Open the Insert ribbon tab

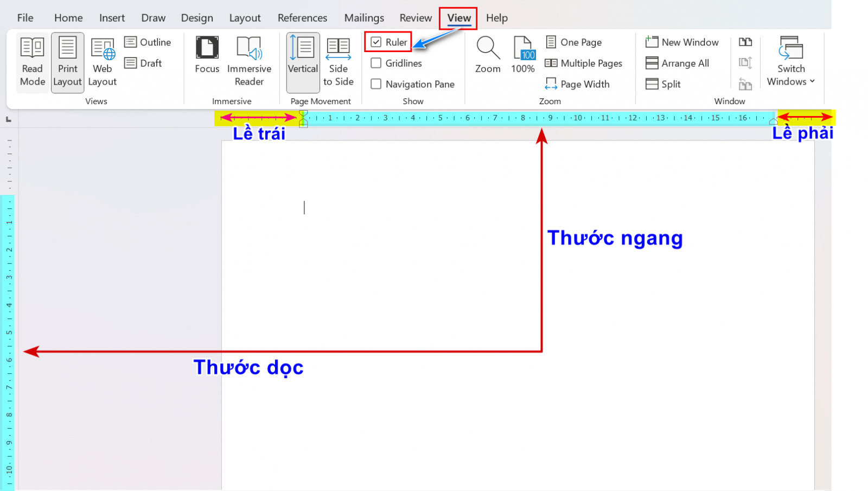pos(112,17)
